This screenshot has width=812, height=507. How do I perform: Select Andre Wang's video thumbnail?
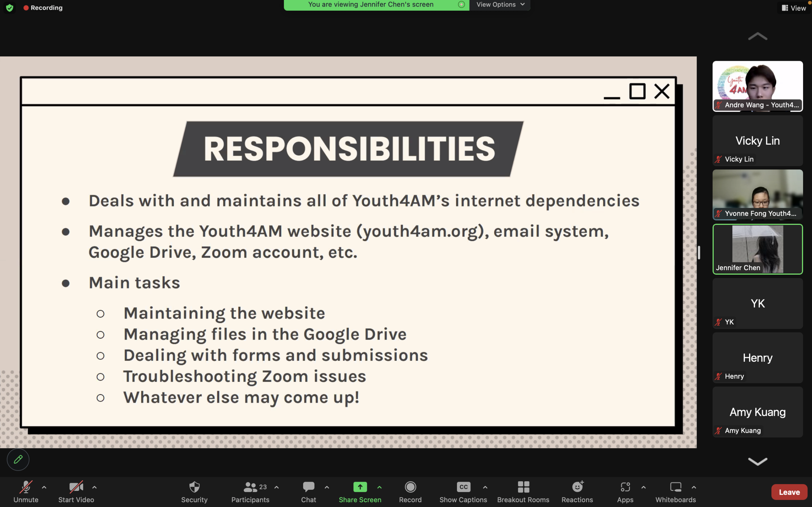click(758, 86)
